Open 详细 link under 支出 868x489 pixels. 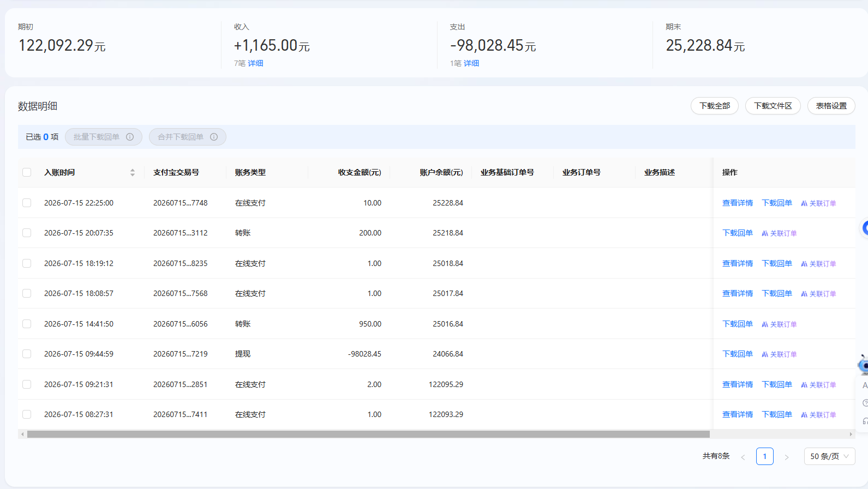(471, 63)
